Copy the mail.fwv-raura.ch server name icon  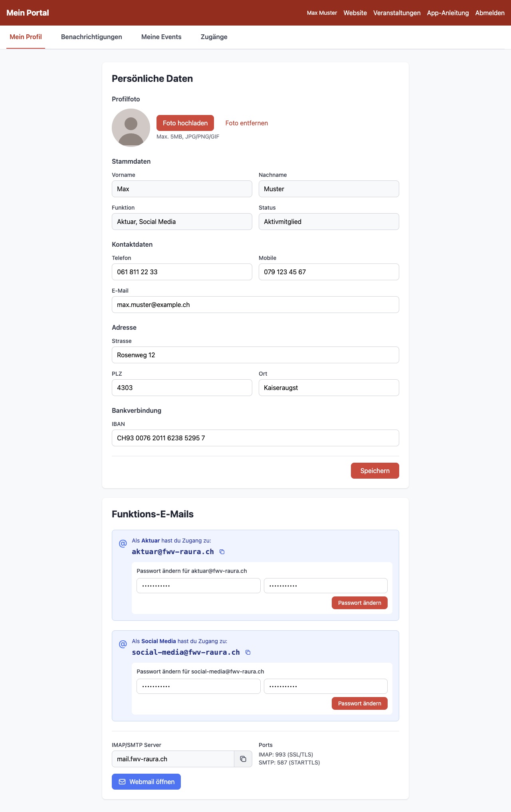click(243, 759)
